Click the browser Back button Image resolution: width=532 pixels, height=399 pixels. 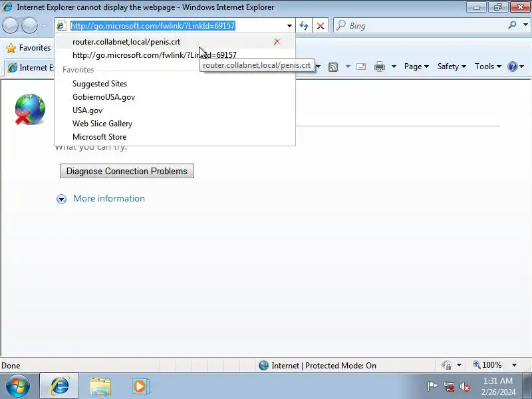pyautogui.click(x=10, y=25)
